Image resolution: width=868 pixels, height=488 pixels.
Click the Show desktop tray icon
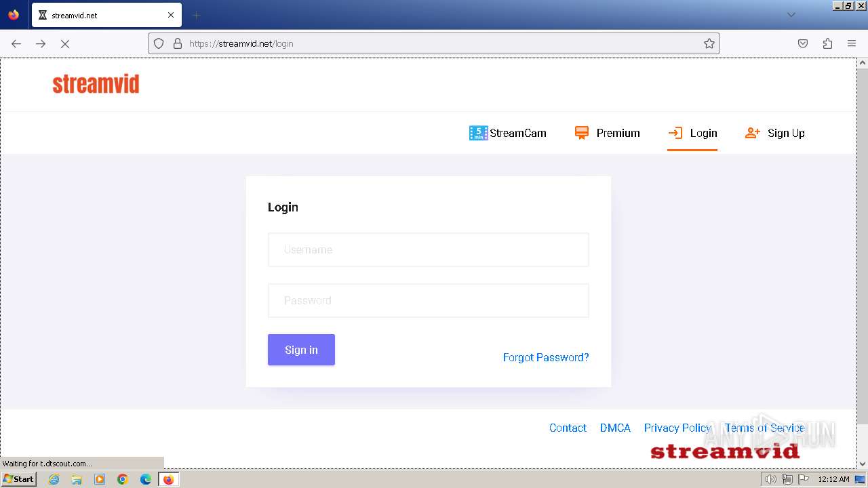(x=860, y=479)
